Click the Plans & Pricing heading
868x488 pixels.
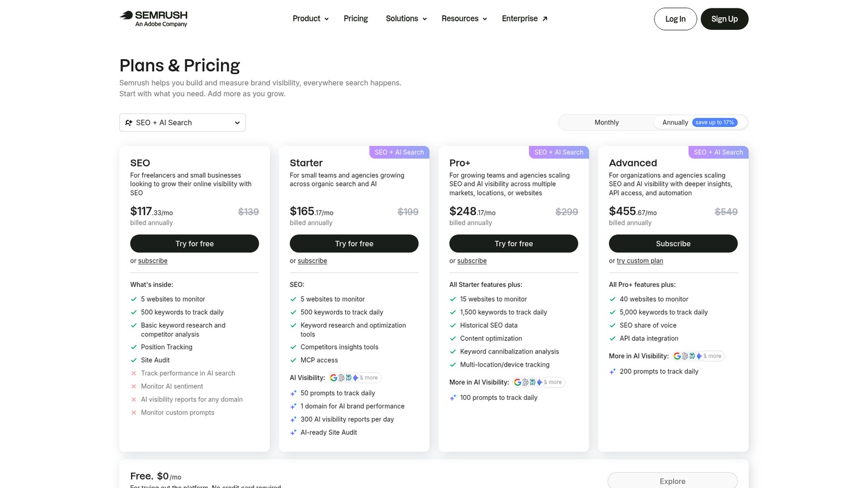click(180, 66)
